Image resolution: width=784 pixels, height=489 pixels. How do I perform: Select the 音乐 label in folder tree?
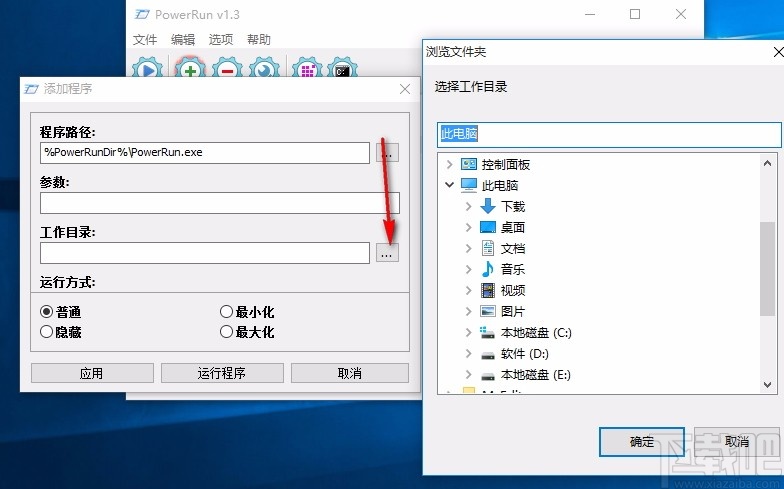(x=513, y=270)
